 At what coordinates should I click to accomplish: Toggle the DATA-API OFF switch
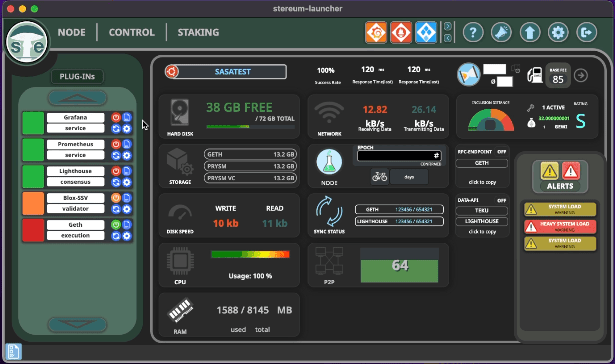(502, 200)
